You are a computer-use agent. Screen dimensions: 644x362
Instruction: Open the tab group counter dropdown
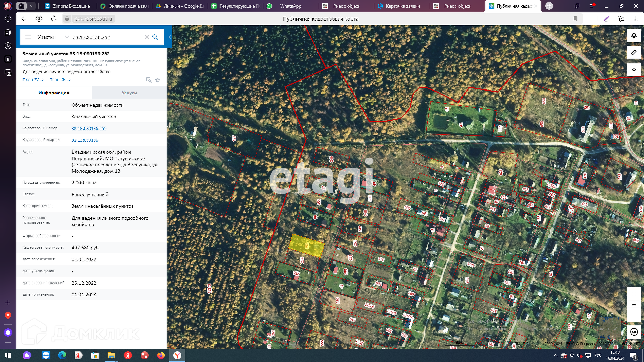click(32, 6)
